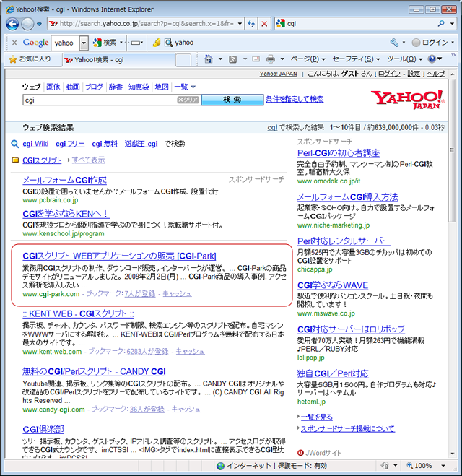Click the find-word yahoo button on Google toolbar
This screenshot has height=476, width=462.
[179, 43]
